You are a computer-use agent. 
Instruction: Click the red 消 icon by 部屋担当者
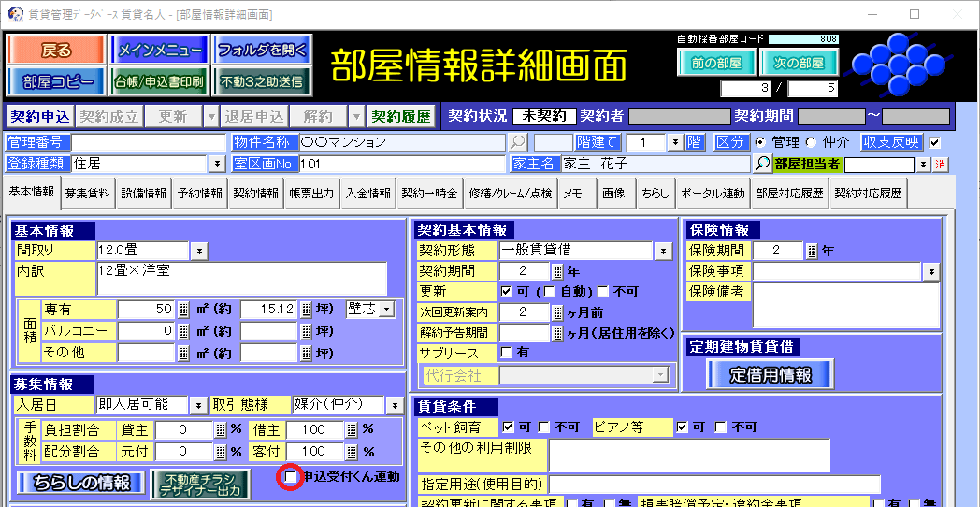coord(941,165)
